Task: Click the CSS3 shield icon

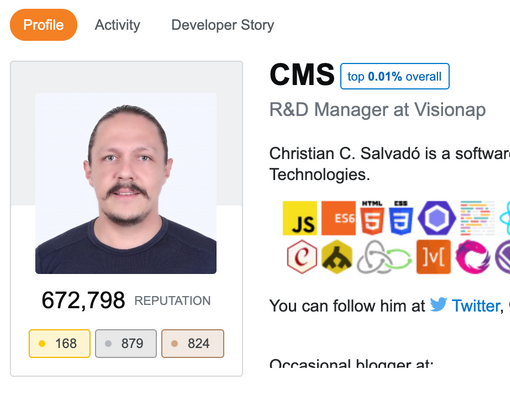Action: tap(401, 218)
